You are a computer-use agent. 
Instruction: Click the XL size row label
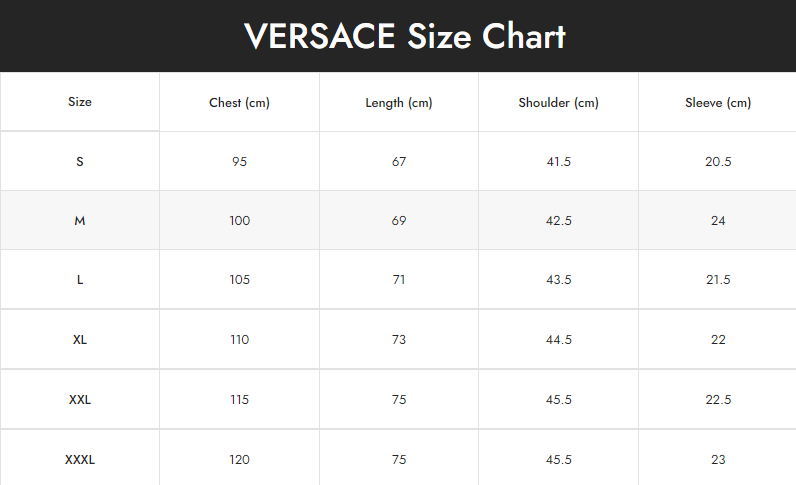[80, 340]
